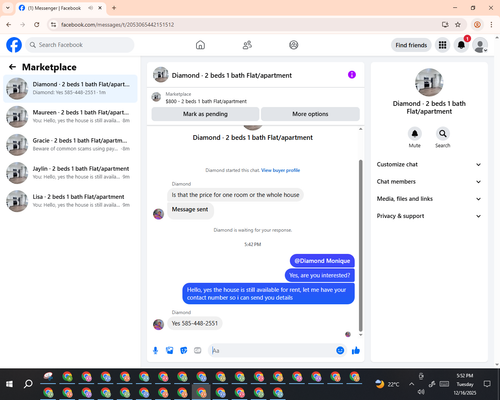Open the listing thumbnail in right panel

[x=429, y=82]
